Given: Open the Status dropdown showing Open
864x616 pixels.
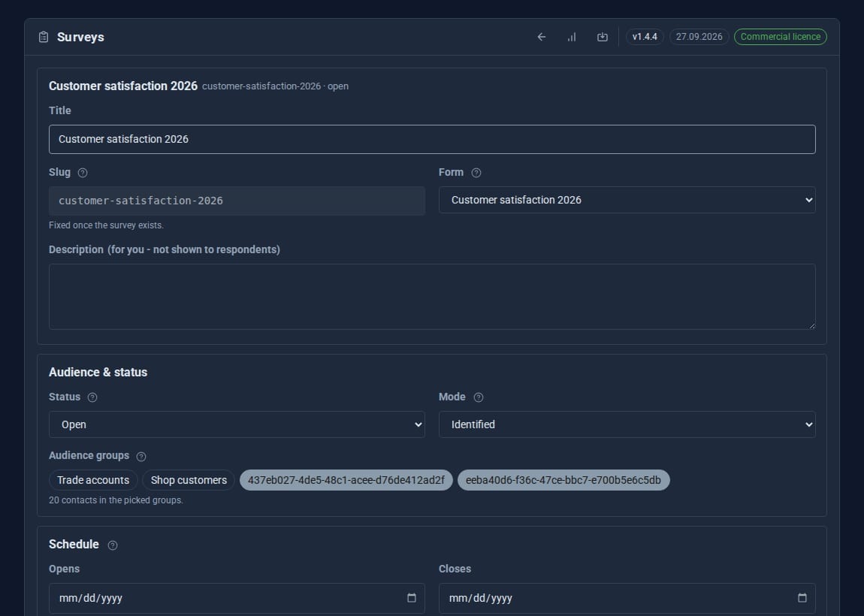Looking at the screenshot, I should coord(237,424).
